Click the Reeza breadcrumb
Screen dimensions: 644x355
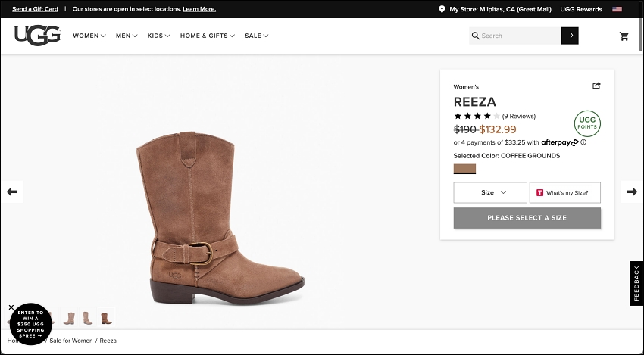108,341
